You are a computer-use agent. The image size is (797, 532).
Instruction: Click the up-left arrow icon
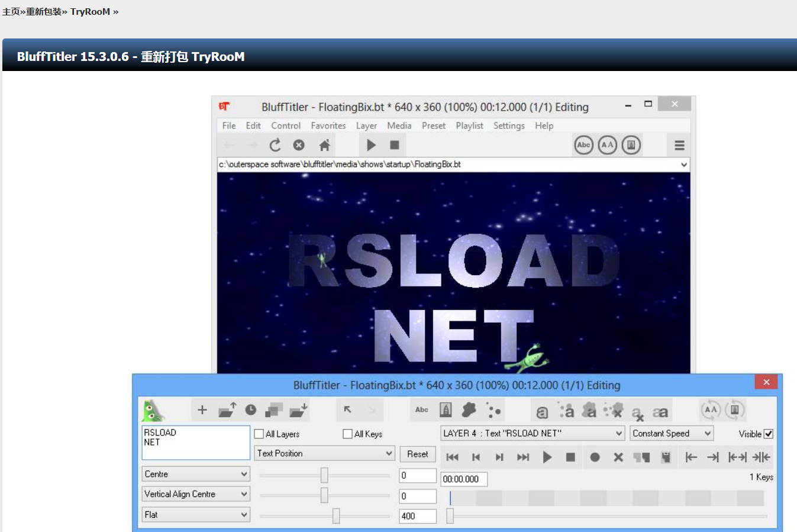[348, 410]
